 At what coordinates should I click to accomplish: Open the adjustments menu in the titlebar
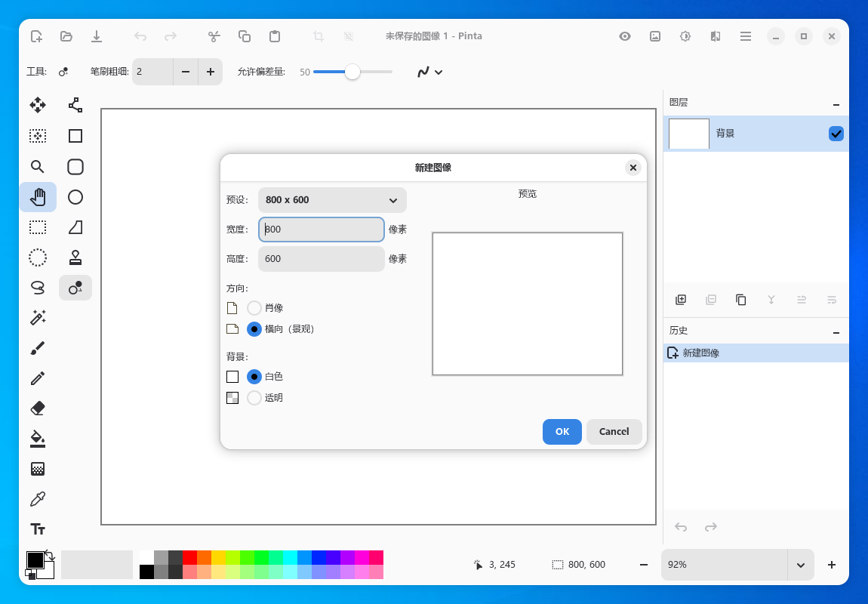pyautogui.click(x=685, y=35)
